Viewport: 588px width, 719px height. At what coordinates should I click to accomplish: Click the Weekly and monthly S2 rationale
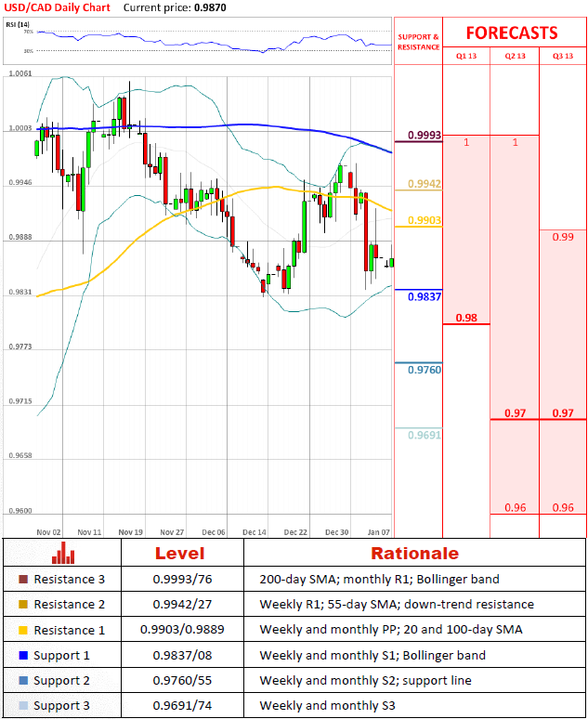point(366,681)
